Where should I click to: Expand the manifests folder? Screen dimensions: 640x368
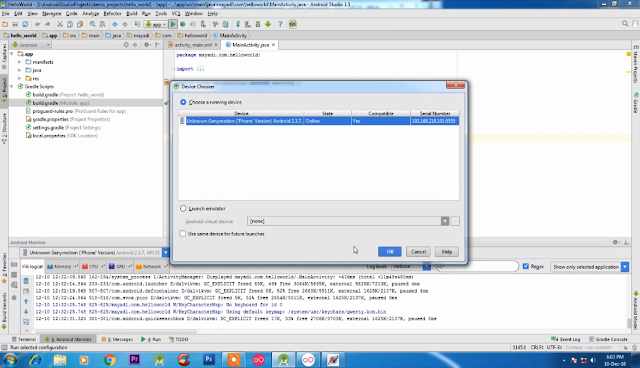(x=19, y=62)
